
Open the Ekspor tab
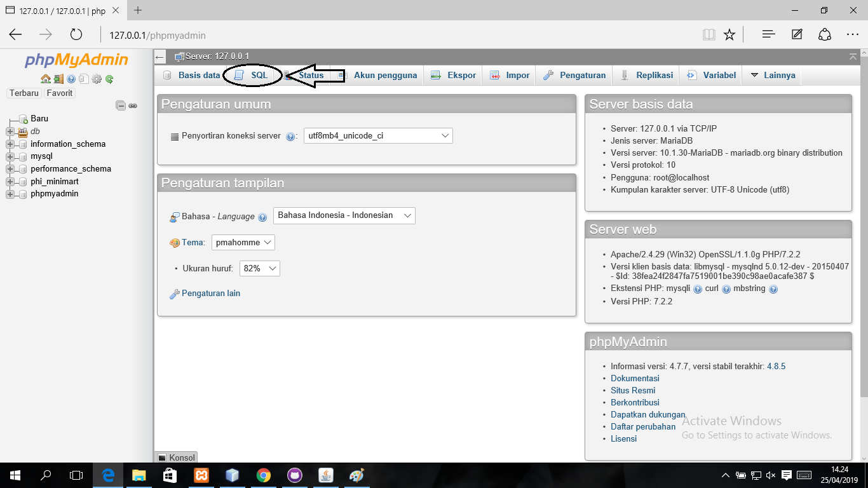coord(454,75)
